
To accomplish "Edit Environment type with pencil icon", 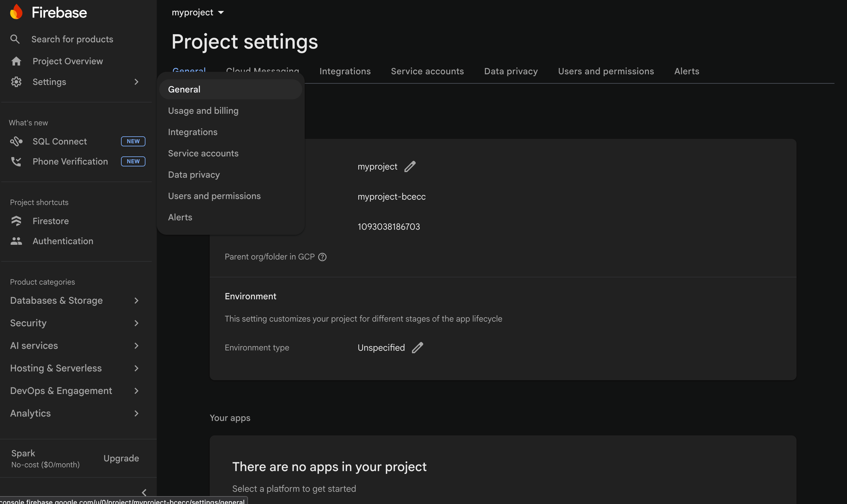I will click(x=417, y=347).
